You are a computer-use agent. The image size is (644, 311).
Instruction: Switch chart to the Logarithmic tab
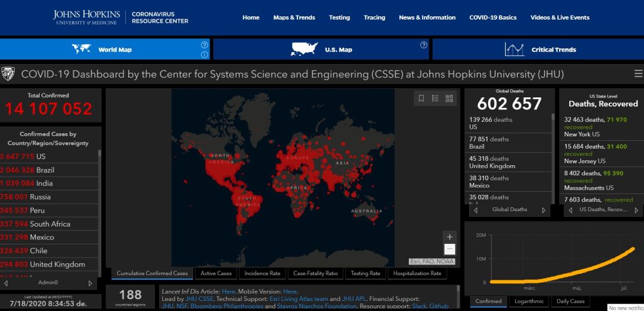click(529, 301)
